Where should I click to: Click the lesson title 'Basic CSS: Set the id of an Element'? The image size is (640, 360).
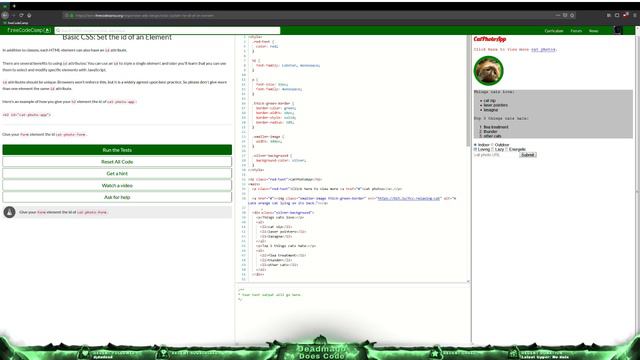tap(117, 38)
